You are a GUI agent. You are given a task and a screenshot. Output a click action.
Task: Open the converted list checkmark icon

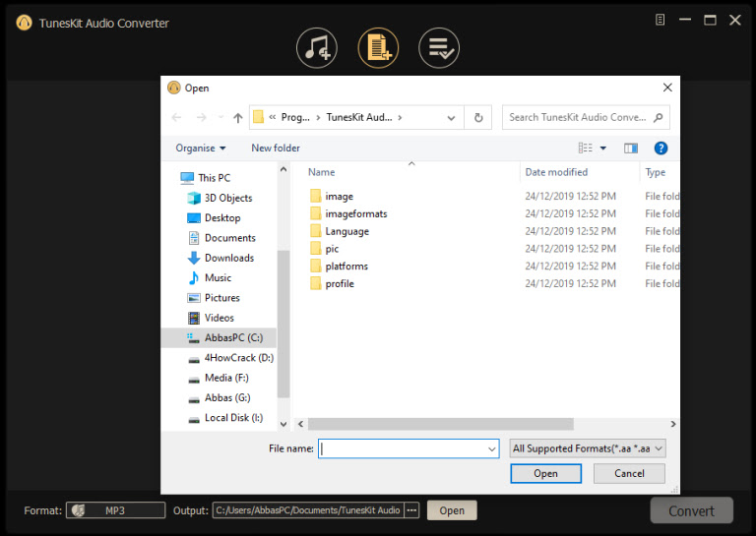tap(439, 48)
